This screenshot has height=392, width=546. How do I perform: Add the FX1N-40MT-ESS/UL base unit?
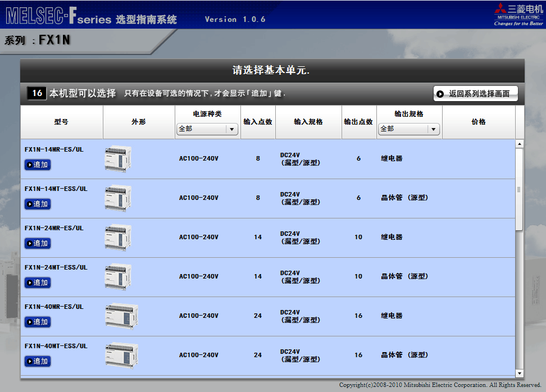pos(38,361)
